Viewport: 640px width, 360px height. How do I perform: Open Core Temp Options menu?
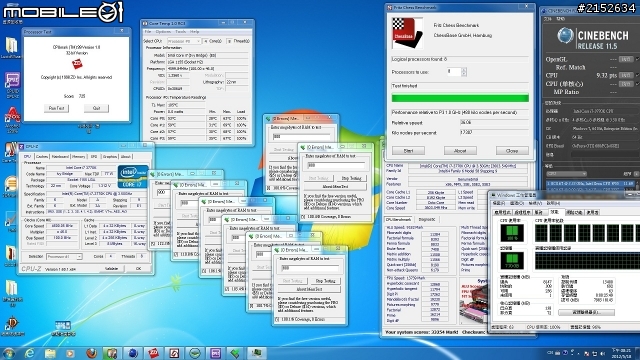coord(163,32)
